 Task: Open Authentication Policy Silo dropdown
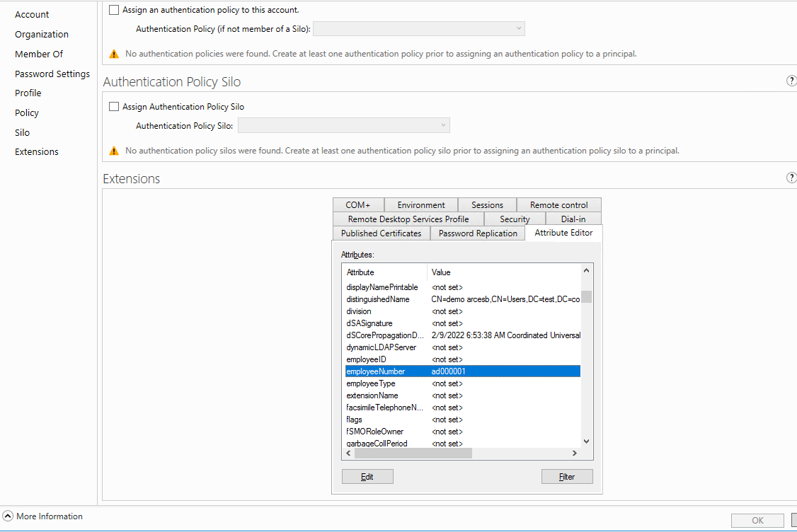point(343,125)
